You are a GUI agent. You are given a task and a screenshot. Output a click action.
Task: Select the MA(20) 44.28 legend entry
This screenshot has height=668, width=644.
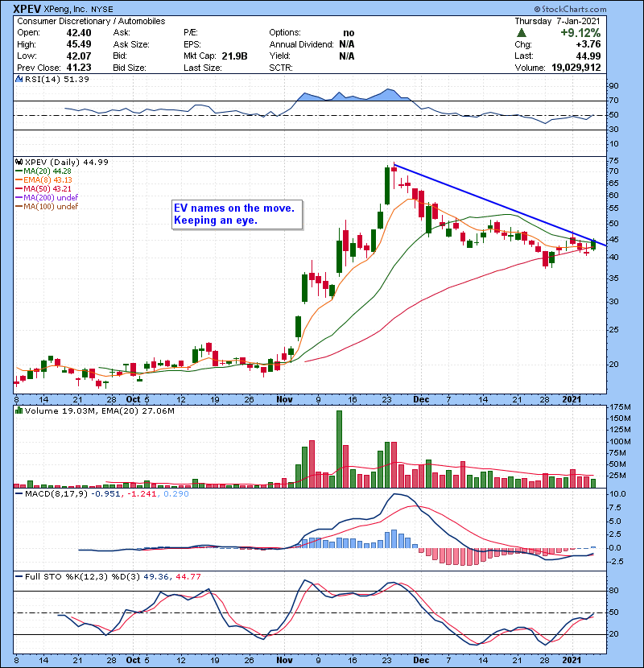43,171
